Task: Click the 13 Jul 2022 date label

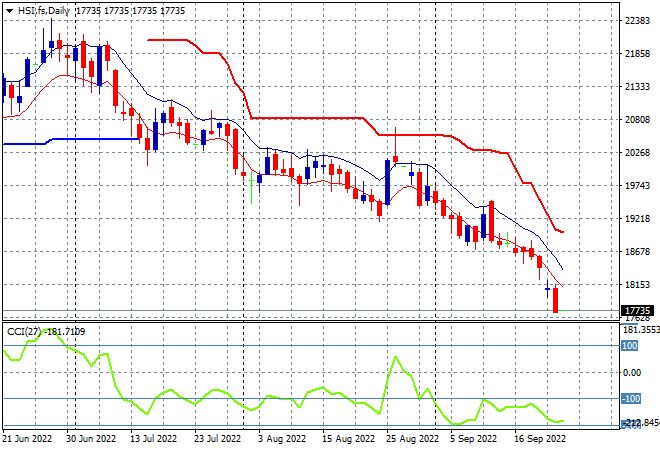Action: pyautogui.click(x=153, y=439)
